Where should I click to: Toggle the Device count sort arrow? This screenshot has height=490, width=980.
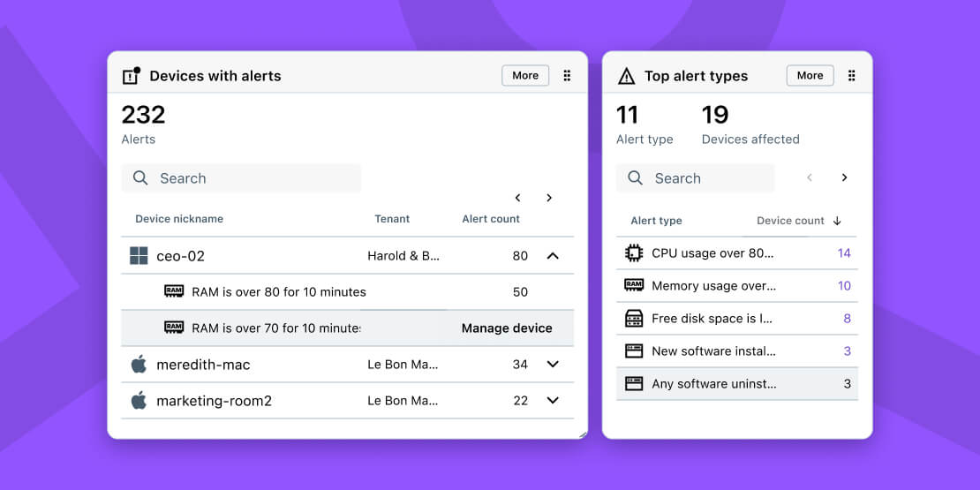(x=838, y=221)
